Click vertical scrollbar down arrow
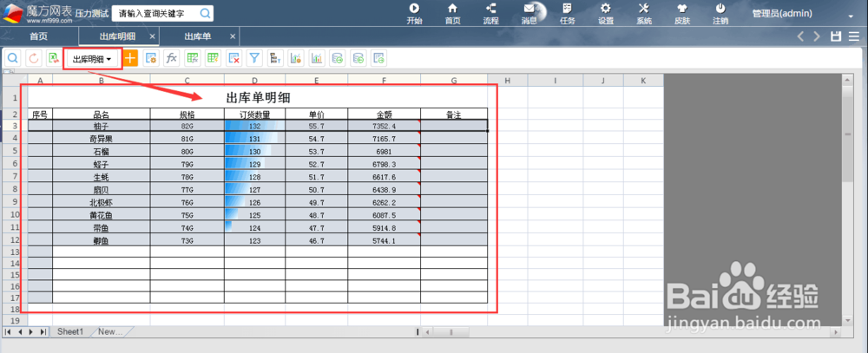This screenshot has height=353, width=868. click(847, 320)
